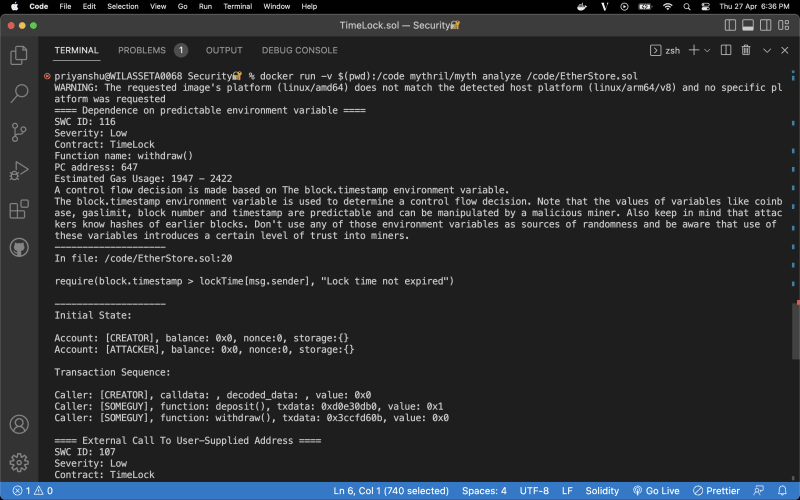Open Wi-Fi status in menu bar

coord(667,6)
